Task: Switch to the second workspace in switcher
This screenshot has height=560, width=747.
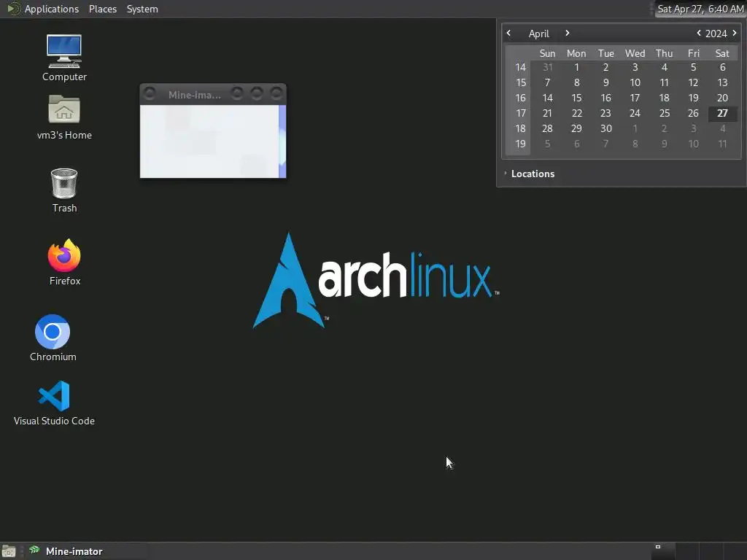Action: [x=687, y=551]
